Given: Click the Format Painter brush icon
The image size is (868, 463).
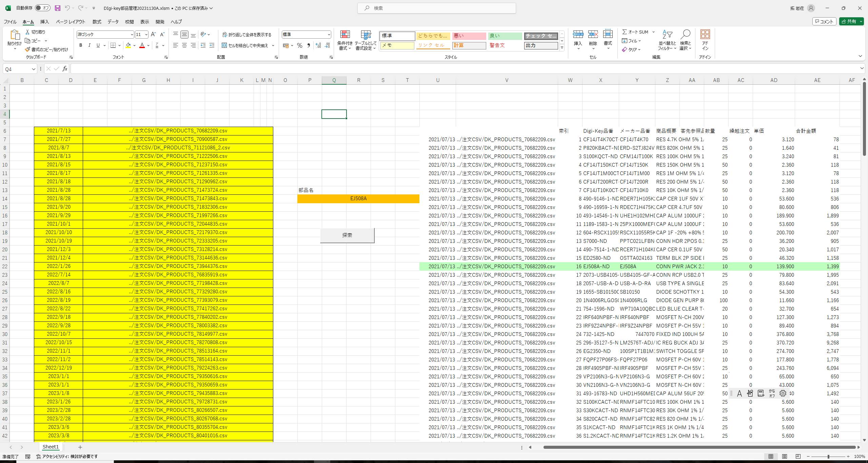Looking at the screenshot, I should click(27, 49).
